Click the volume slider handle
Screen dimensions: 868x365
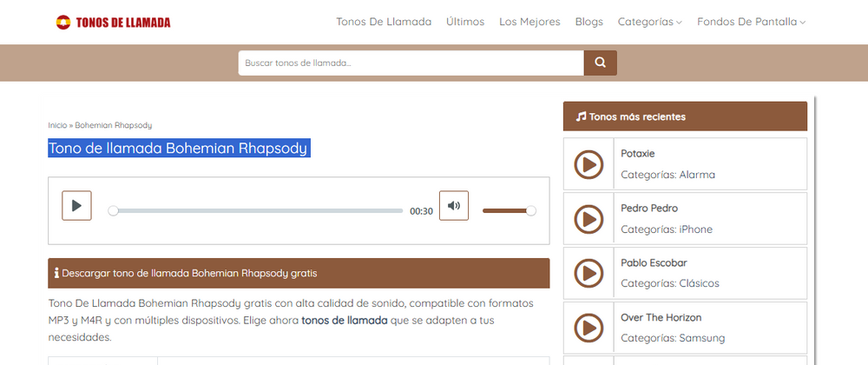(531, 210)
